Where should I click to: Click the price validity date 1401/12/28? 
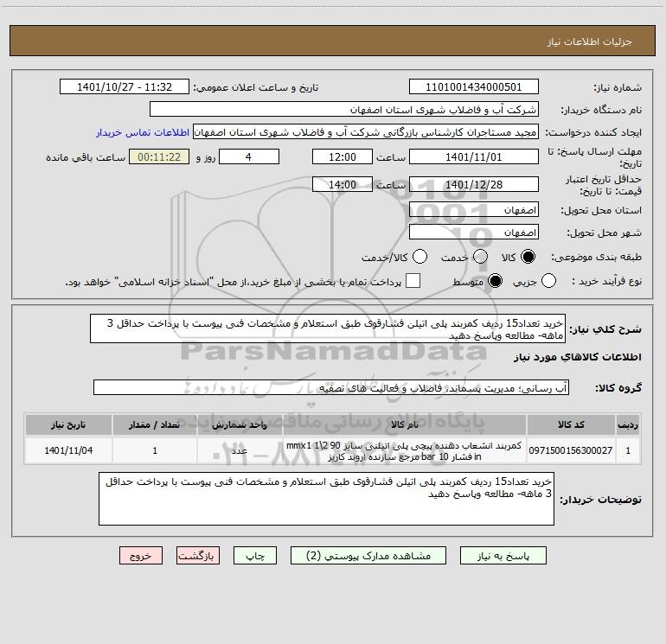click(x=474, y=184)
